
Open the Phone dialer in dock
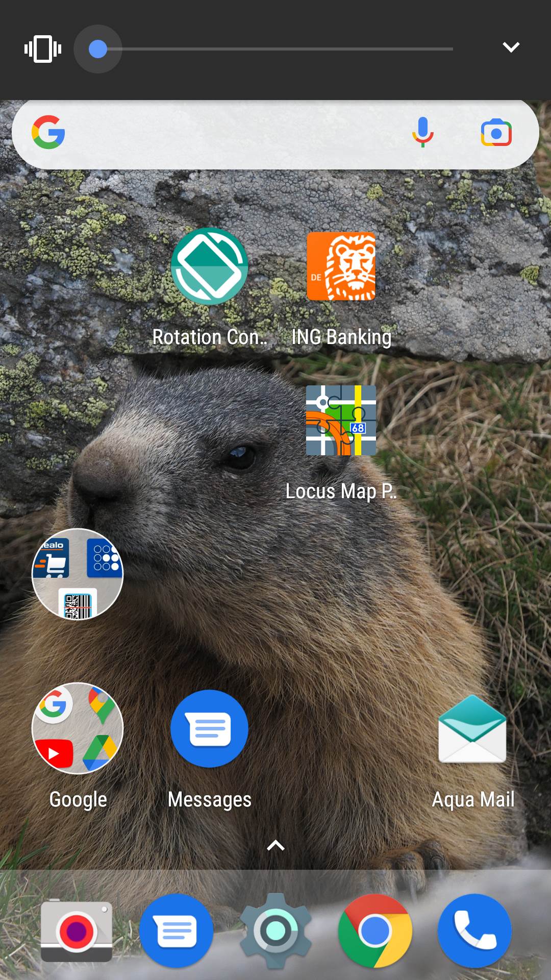tap(474, 931)
